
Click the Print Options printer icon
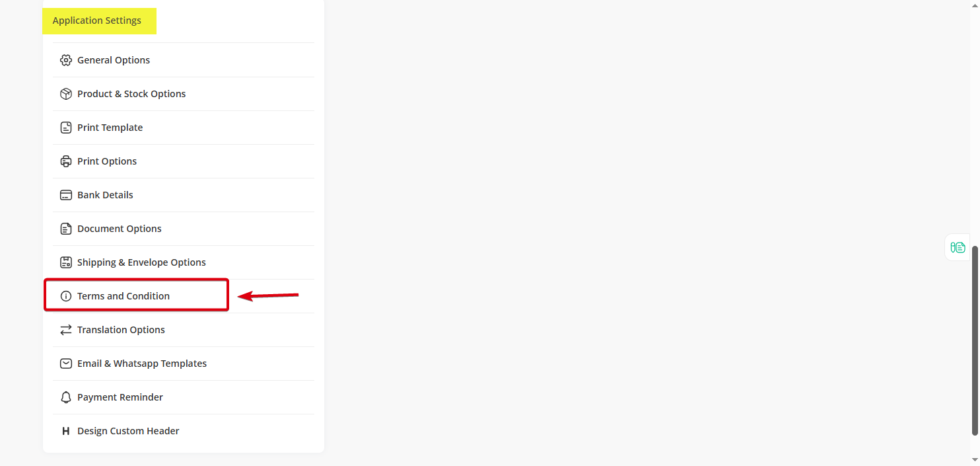point(65,161)
